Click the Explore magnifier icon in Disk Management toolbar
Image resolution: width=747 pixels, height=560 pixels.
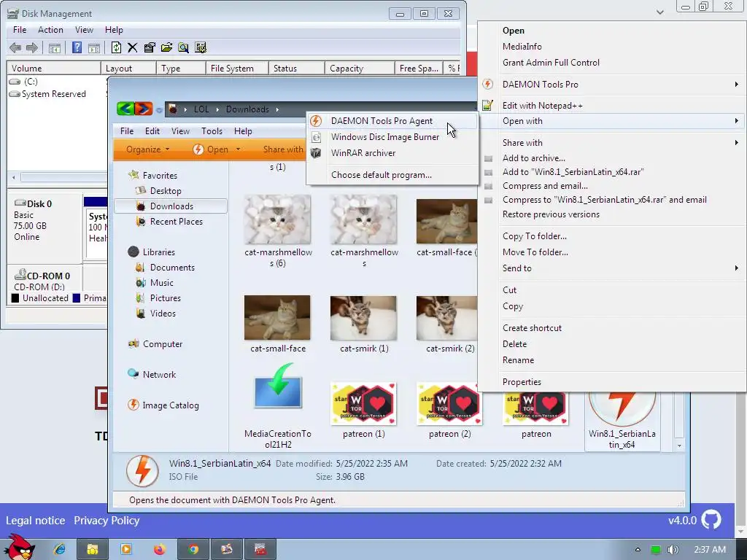tap(183, 47)
